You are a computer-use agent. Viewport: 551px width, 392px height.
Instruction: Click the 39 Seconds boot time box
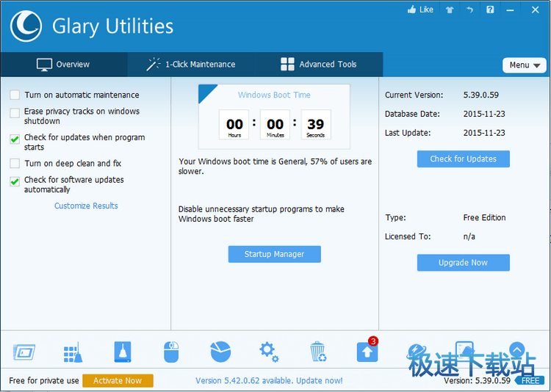[x=316, y=125]
